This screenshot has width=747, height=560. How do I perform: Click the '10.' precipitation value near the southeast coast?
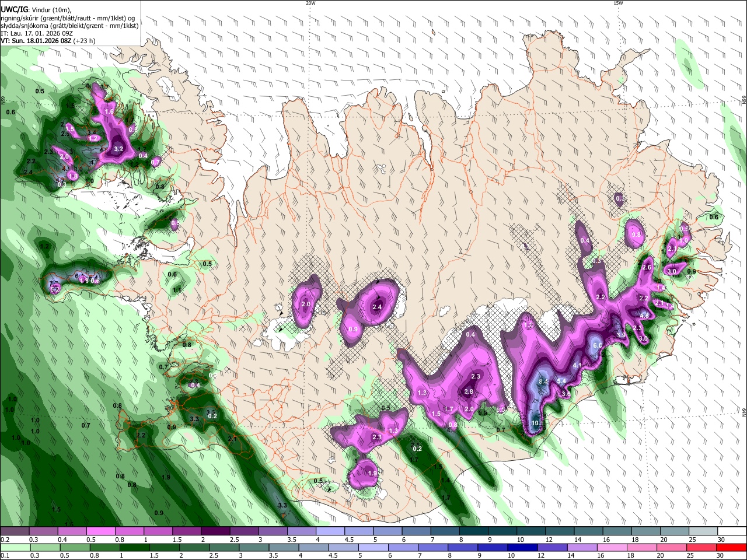pyautogui.click(x=536, y=423)
